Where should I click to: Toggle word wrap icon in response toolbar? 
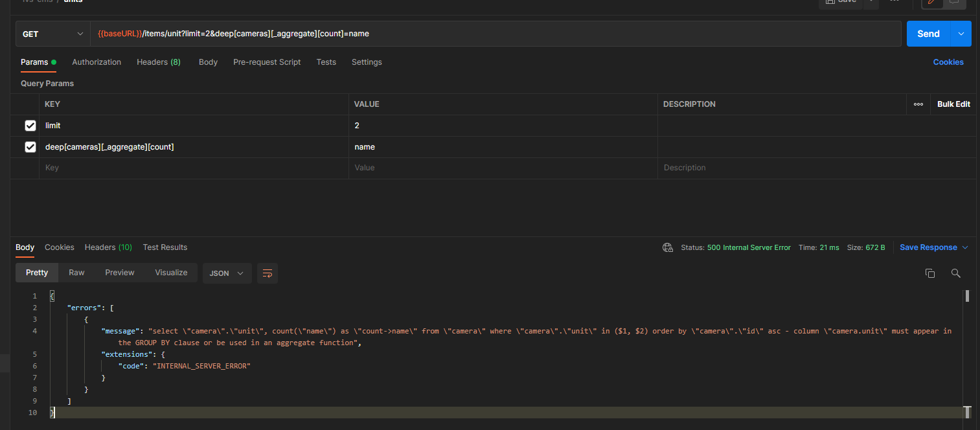pyautogui.click(x=268, y=273)
